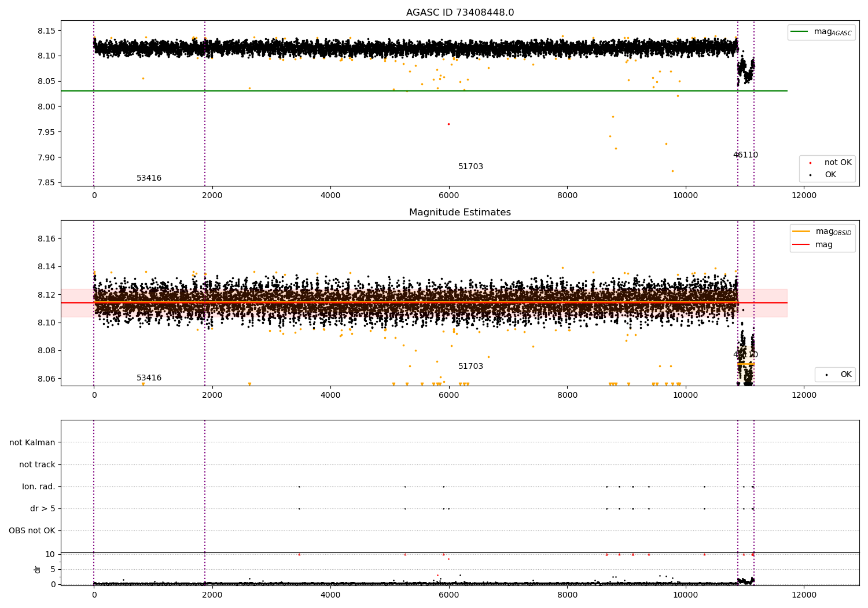The height and width of the screenshot is (608, 868).
Task: Click the 'Magnitude Estimates' plot title
Action: pyautogui.click(x=459, y=213)
